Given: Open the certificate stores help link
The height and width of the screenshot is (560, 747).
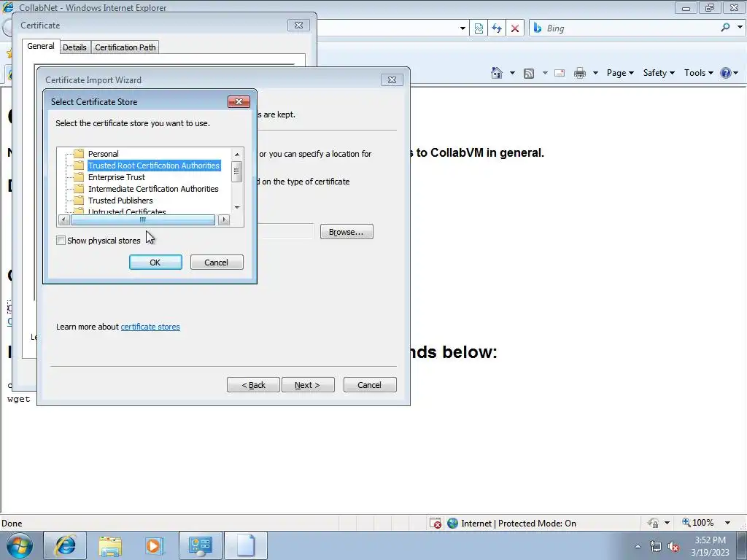Looking at the screenshot, I should point(150,327).
